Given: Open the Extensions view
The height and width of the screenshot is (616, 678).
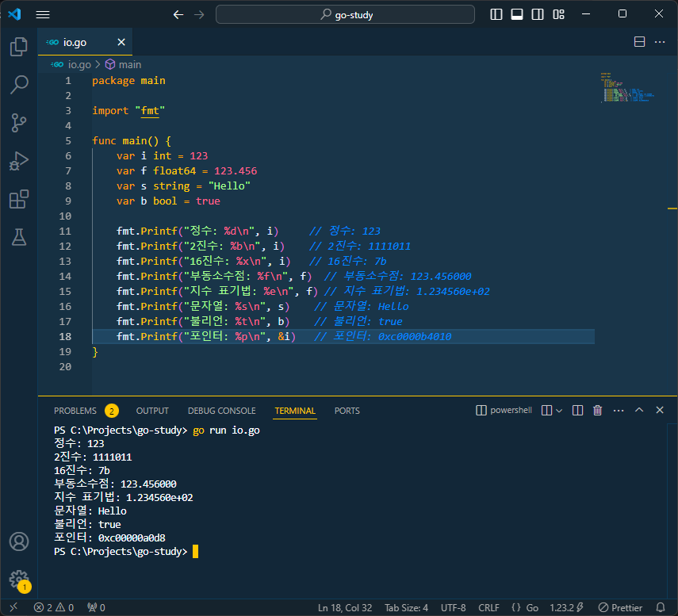Looking at the screenshot, I should pyautogui.click(x=18, y=199).
